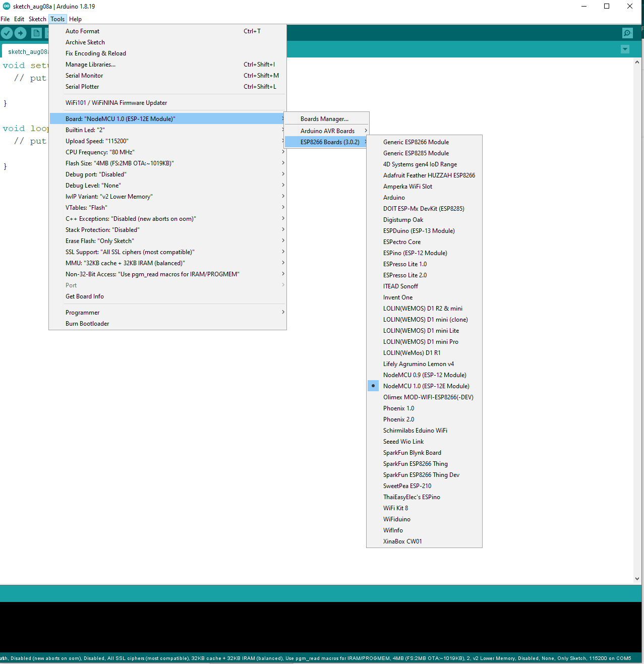The image size is (644, 664).
Task: Expand the Erase Flash "Only Sketch" submenu
Action: (167, 241)
